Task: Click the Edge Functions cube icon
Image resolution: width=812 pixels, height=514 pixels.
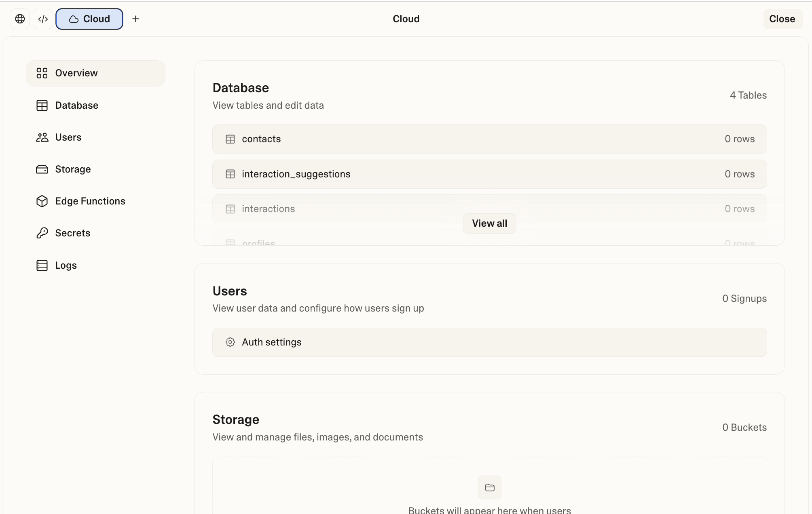Action: (x=42, y=201)
